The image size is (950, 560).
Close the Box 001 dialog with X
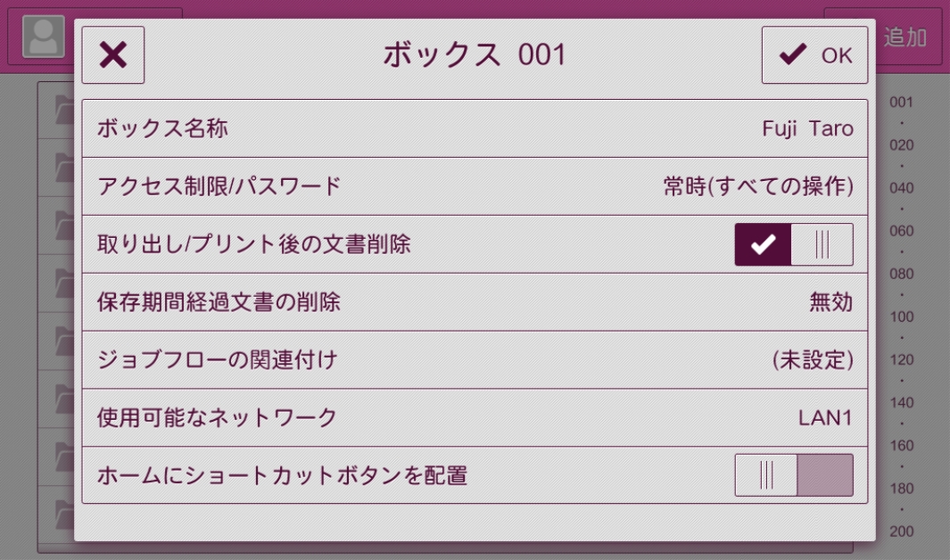coord(113,55)
